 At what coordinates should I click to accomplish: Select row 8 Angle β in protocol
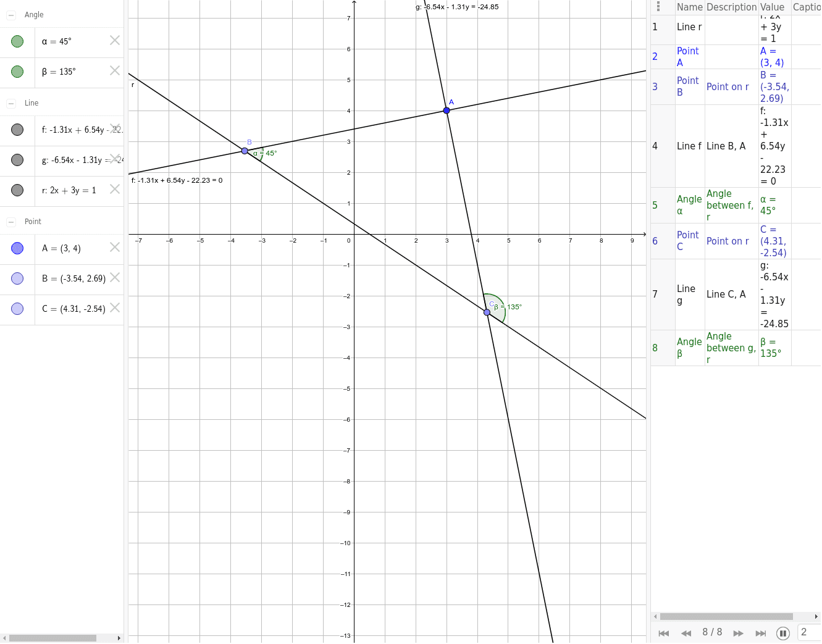click(736, 348)
